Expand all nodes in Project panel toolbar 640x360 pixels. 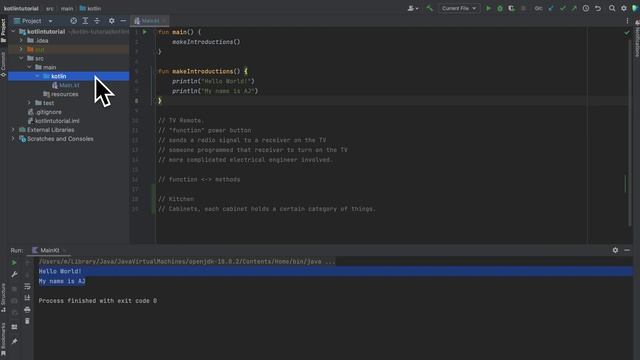(85, 21)
